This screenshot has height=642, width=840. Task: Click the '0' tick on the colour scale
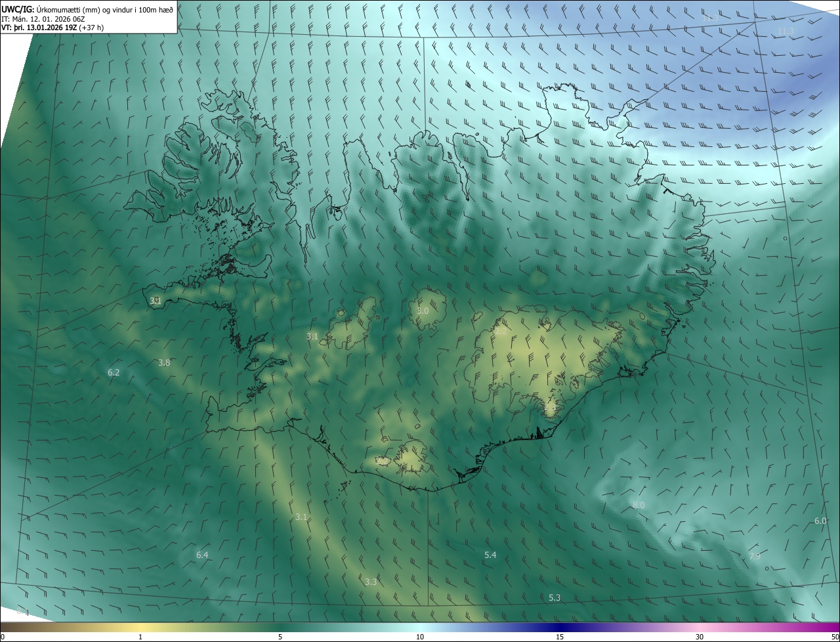point(3,637)
